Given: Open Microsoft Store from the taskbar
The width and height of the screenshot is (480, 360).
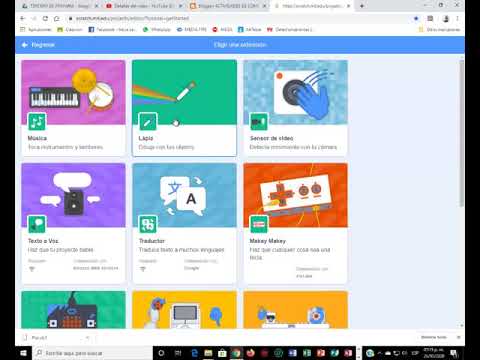Looking at the screenshot, I should pyautogui.click(x=222, y=353).
